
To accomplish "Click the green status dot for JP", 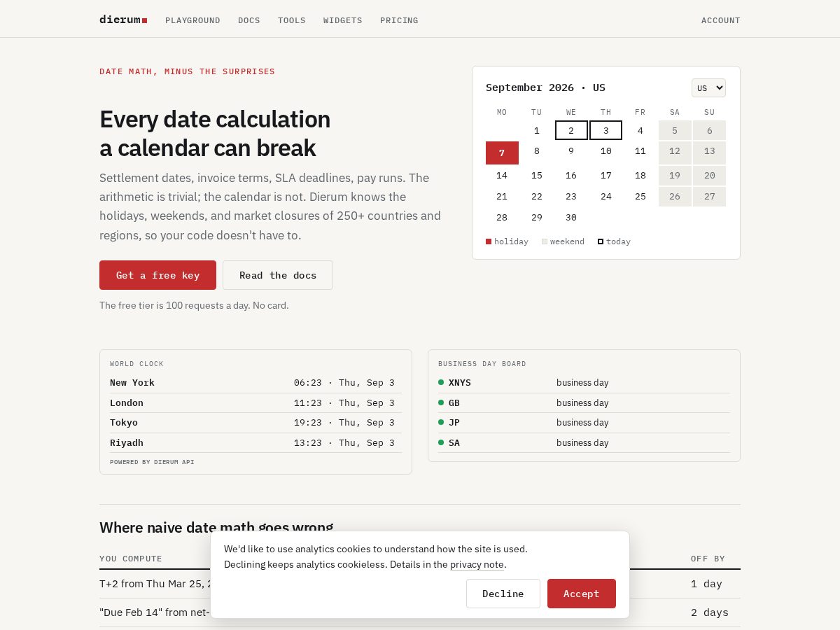I will 441,422.
